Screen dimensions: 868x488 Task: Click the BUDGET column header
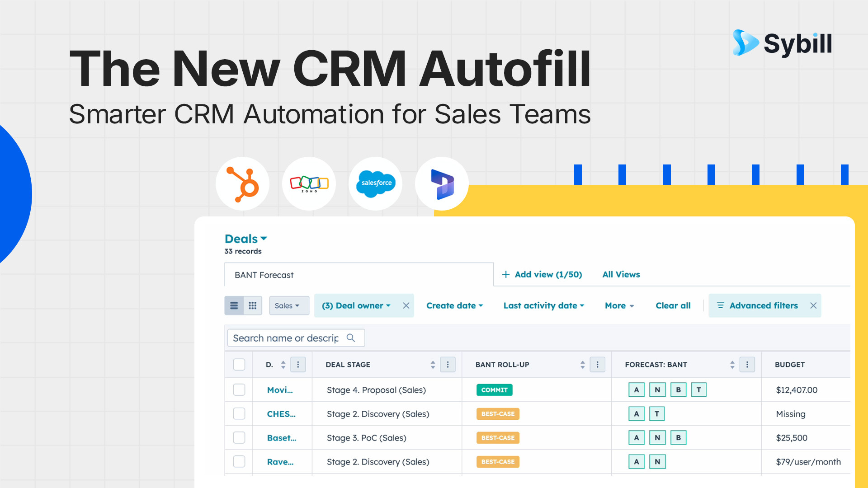[790, 364]
